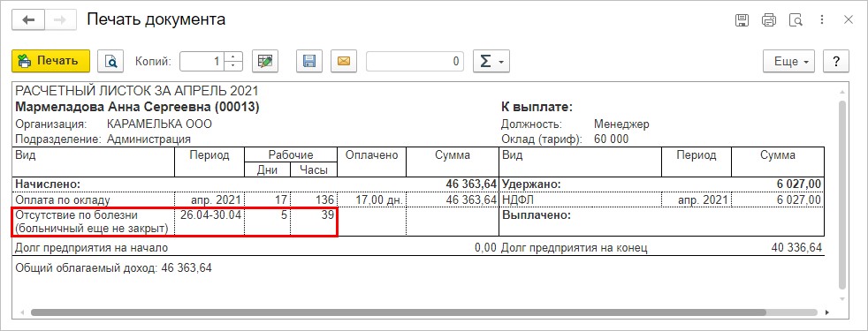Click the Копий number input field
Image resolution: width=868 pixels, height=331 pixels.
point(203,61)
